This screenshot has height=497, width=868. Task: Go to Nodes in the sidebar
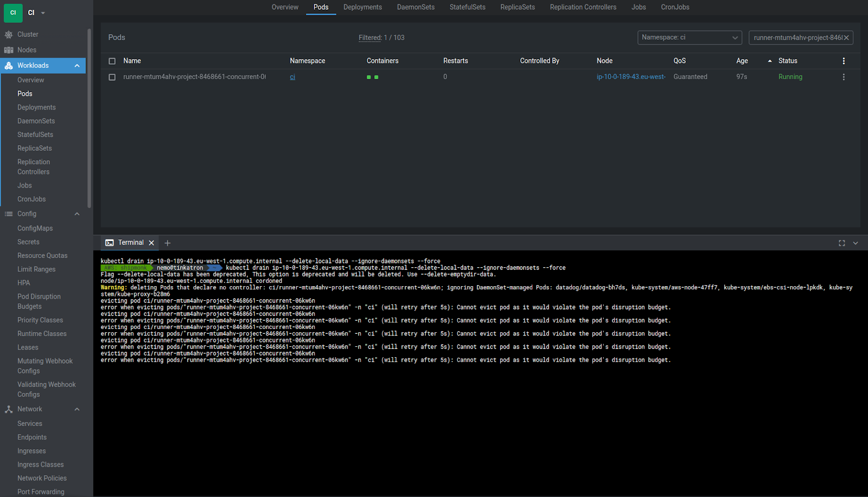pyautogui.click(x=27, y=50)
